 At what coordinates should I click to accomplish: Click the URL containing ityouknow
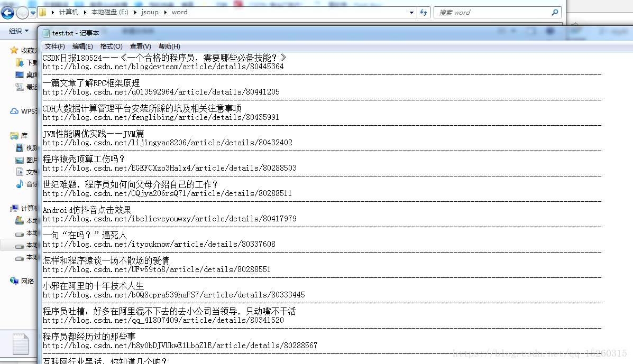pyautogui.click(x=159, y=244)
